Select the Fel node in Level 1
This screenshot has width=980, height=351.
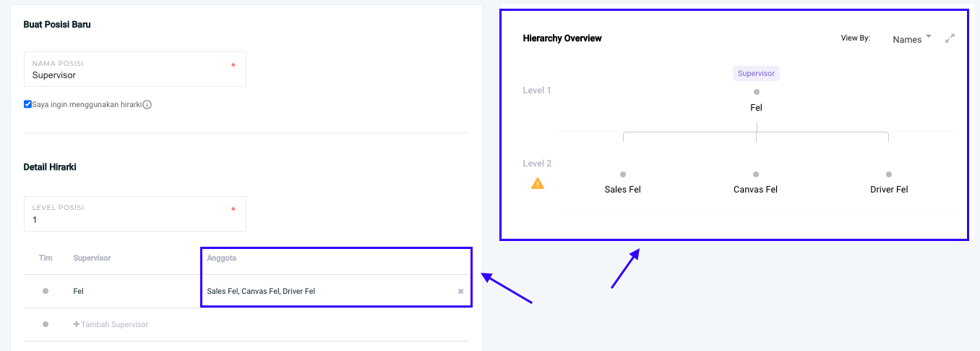point(756,108)
